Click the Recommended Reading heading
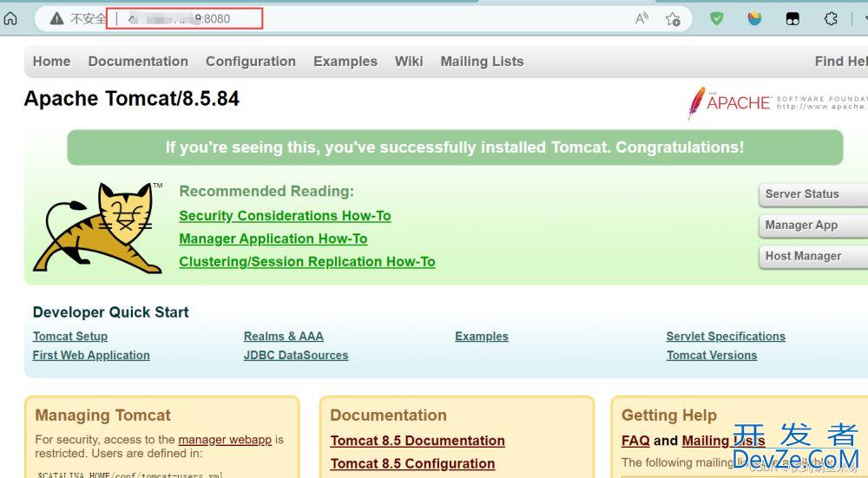 [x=266, y=192]
